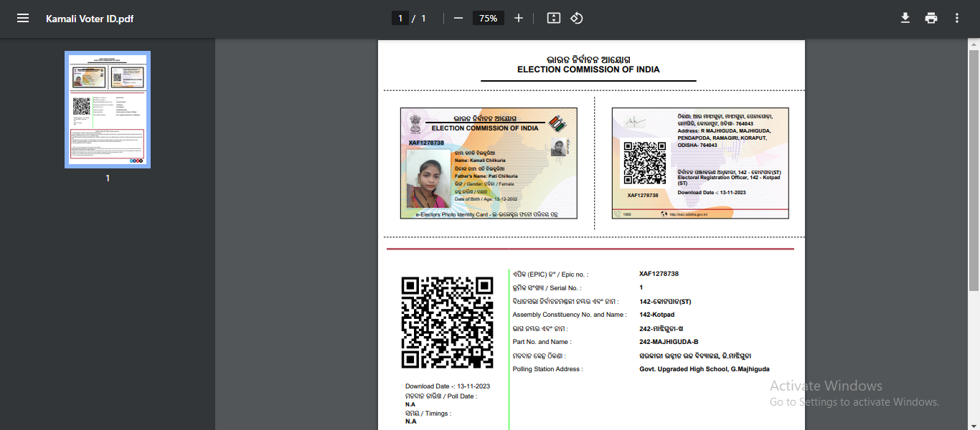
Task: Select the 75% zoom level field
Action: [488, 17]
